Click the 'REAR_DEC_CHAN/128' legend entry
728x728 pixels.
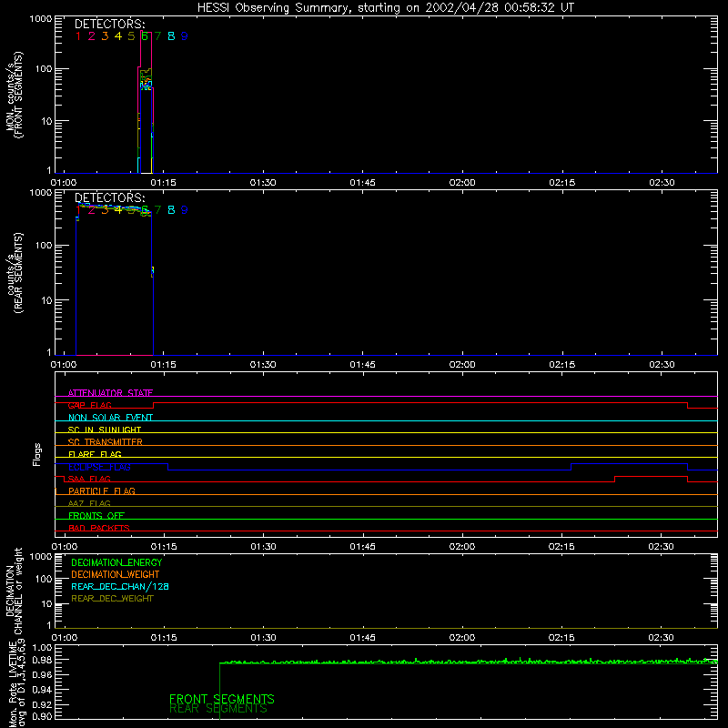(x=120, y=586)
